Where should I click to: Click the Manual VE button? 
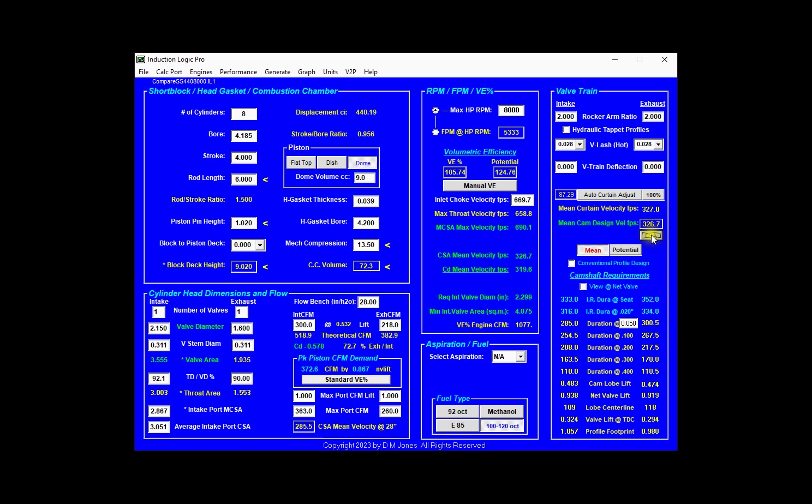pyautogui.click(x=480, y=186)
